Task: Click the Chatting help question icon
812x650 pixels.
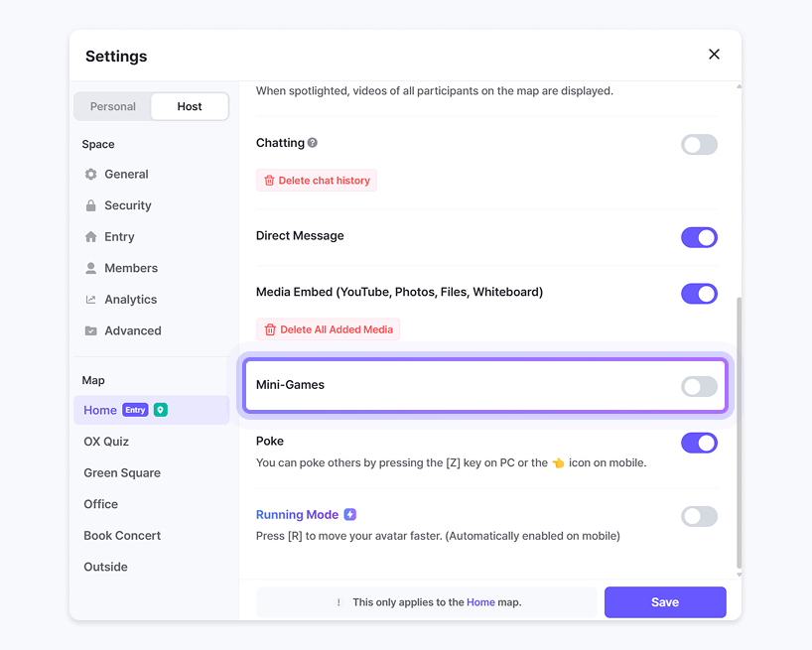Action: coord(313,143)
